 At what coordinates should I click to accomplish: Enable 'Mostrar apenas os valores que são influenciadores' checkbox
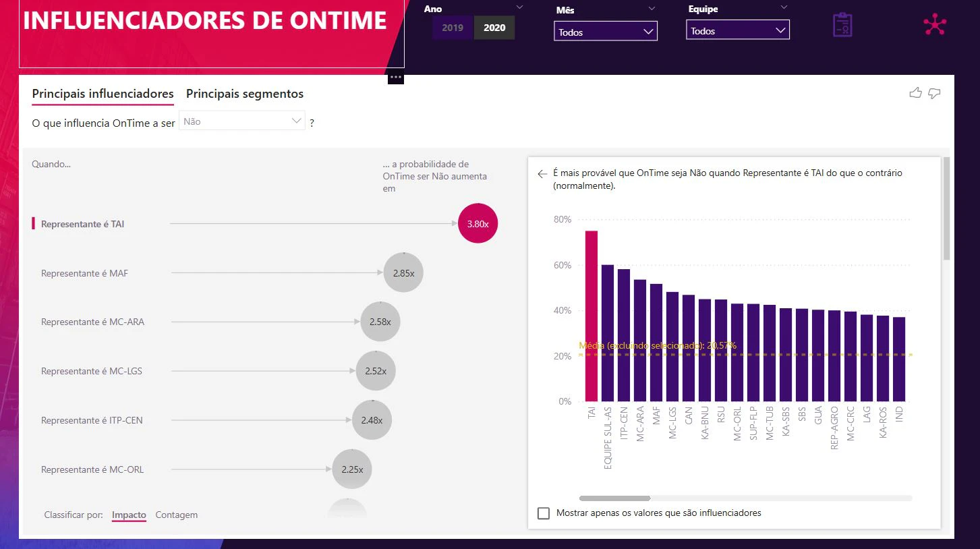[x=544, y=513]
